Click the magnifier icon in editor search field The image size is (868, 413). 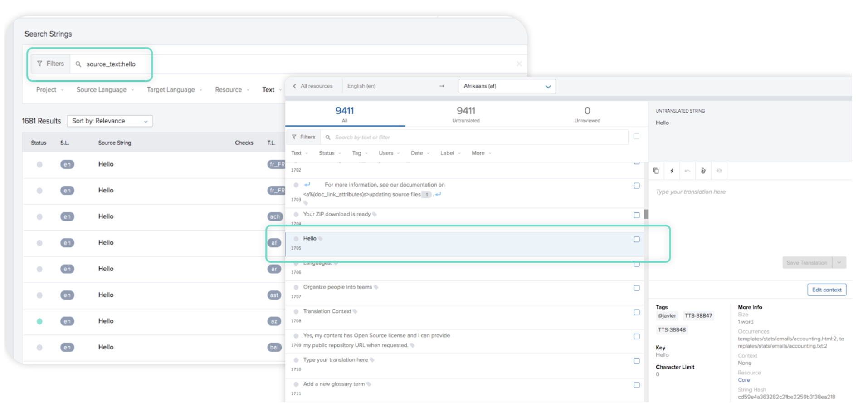pyautogui.click(x=327, y=138)
